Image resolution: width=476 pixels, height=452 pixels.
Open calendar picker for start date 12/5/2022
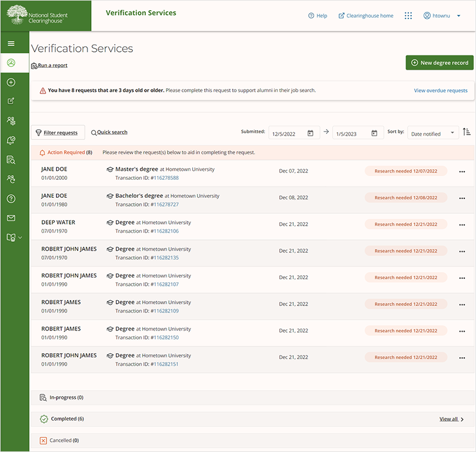coord(310,133)
